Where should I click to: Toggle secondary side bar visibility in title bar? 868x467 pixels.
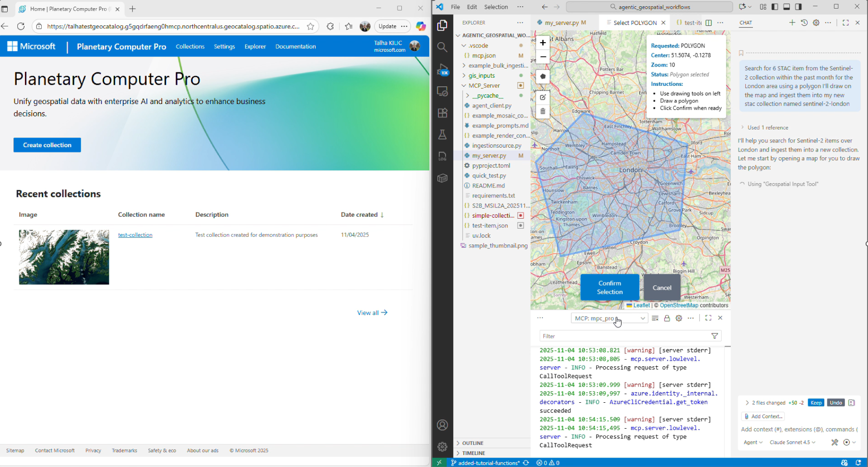(798, 7)
